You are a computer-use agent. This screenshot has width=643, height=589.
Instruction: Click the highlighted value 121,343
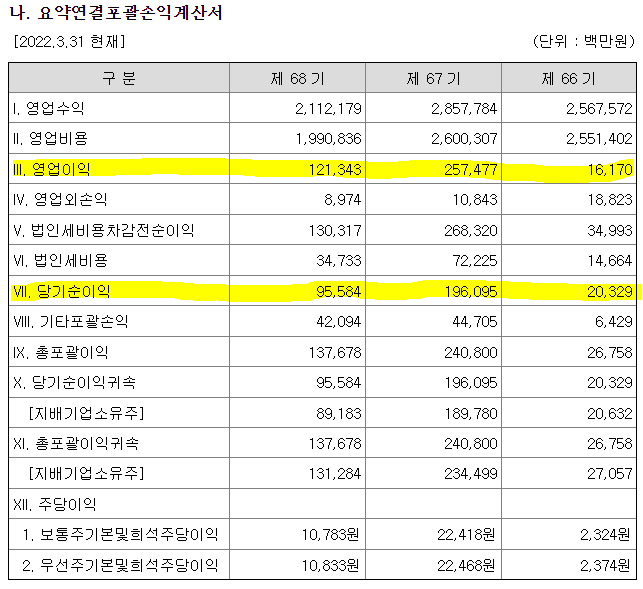(335, 169)
